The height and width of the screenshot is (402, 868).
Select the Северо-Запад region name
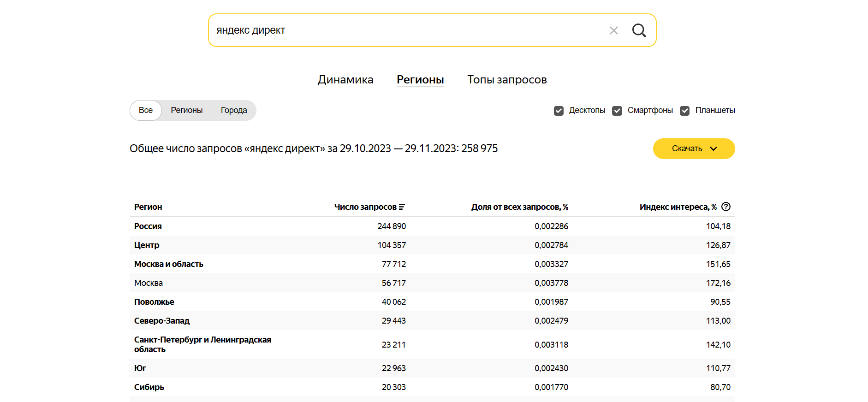(x=162, y=321)
